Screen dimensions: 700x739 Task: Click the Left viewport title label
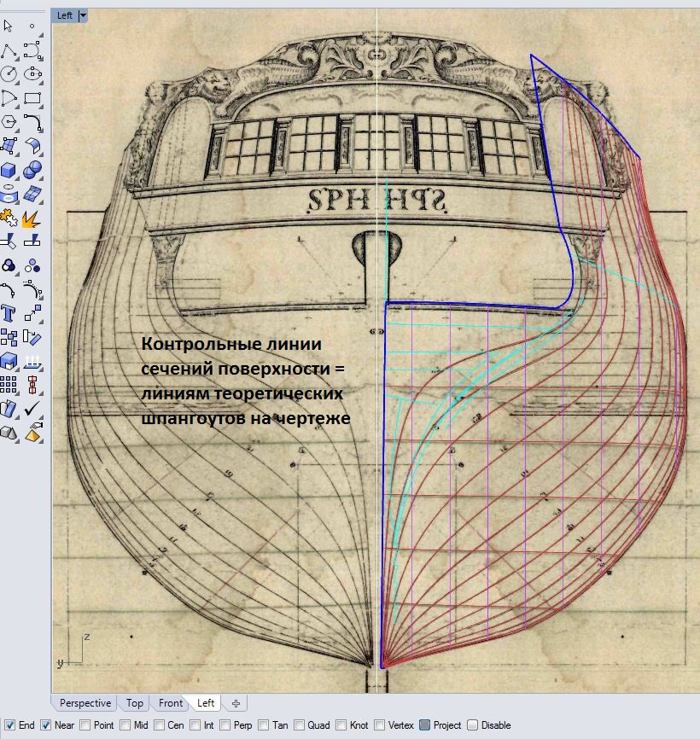coord(65,15)
